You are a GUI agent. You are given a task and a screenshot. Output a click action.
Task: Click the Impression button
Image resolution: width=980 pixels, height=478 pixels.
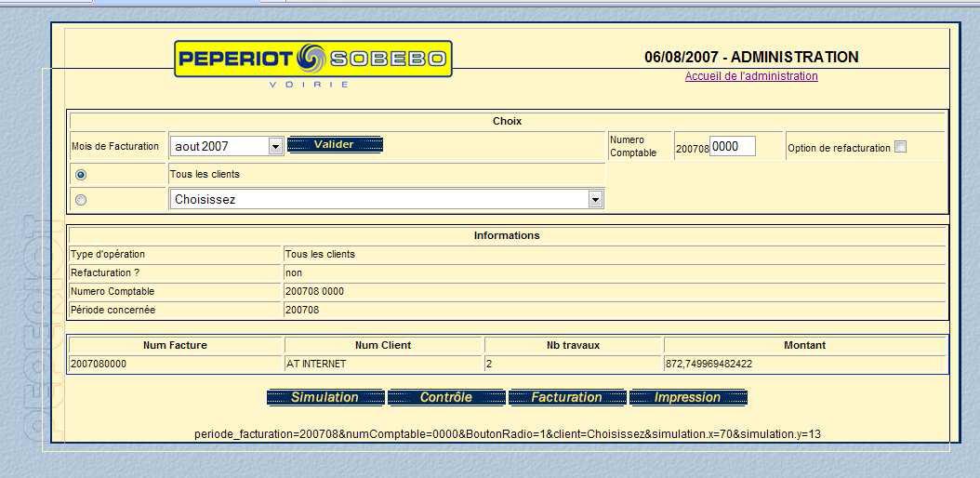pos(687,397)
